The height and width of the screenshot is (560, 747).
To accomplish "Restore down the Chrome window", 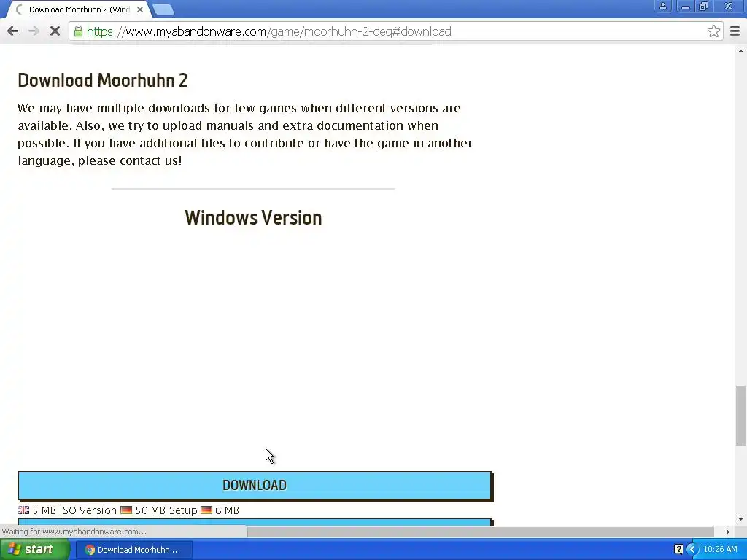I will tap(703, 6).
